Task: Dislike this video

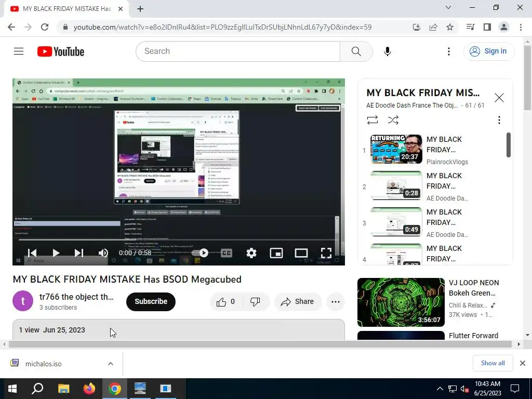Action: click(x=256, y=302)
